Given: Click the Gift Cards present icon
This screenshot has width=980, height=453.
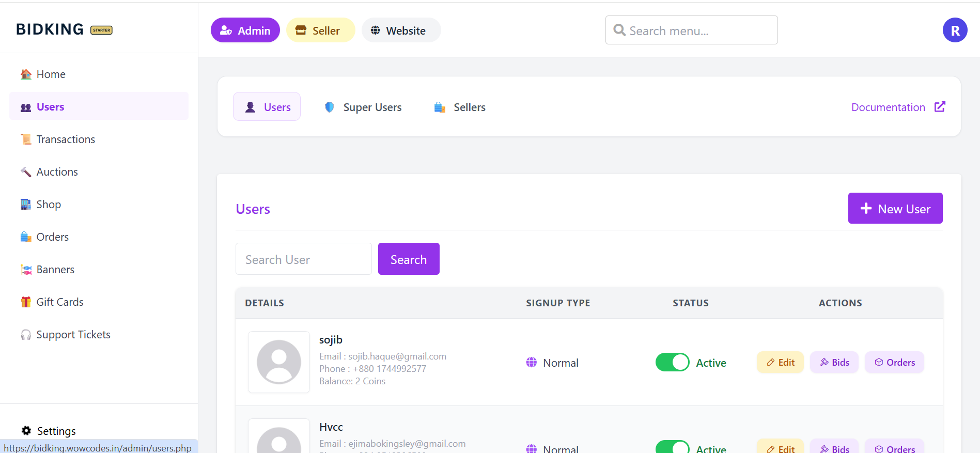Looking at the screenshot, I should (26, 302).
